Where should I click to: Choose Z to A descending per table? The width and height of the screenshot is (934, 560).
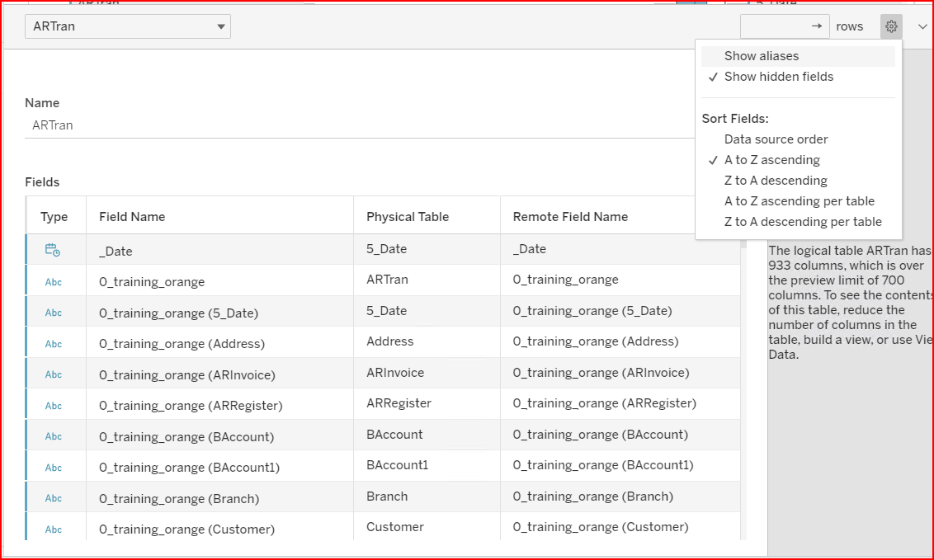(x=802, y=222)
